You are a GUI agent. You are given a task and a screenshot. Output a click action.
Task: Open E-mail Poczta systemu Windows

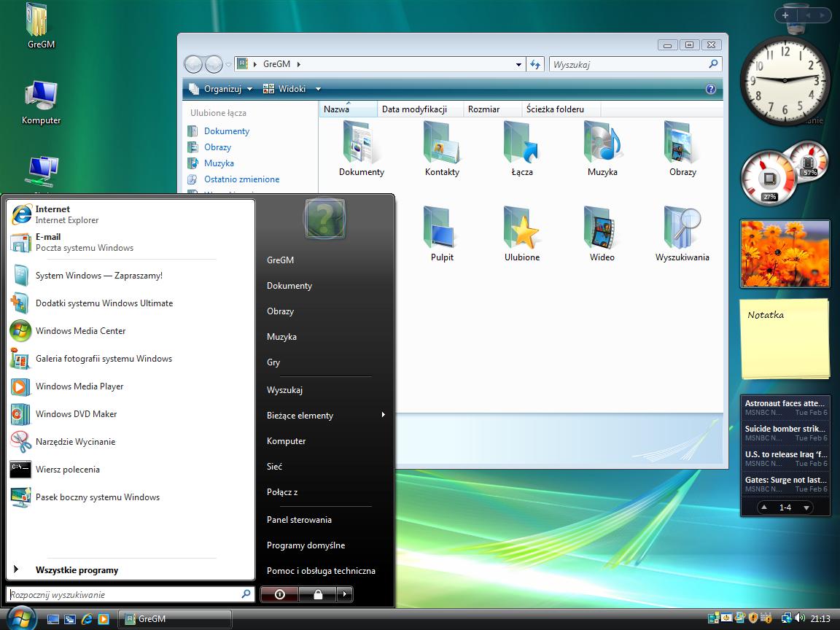point(131,242)
